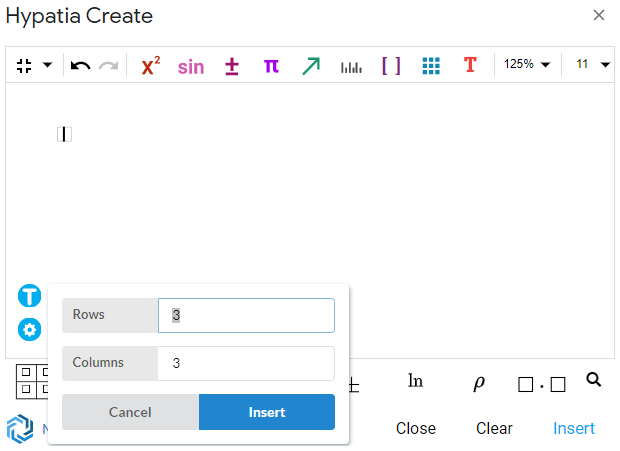Click the equation editor cursor box

[x=64, y=134]
